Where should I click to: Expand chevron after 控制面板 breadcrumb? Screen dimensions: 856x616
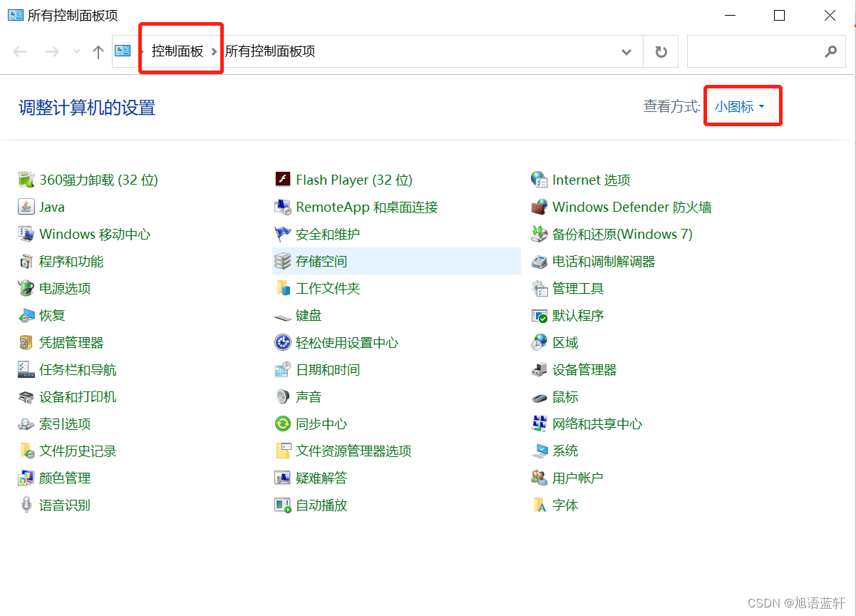[214, 51]
